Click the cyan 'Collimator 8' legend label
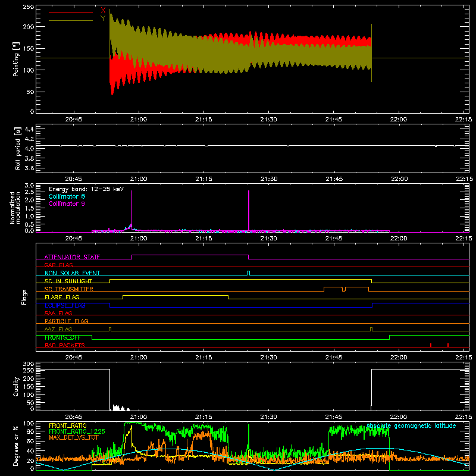476x476 pixels. 67,196
